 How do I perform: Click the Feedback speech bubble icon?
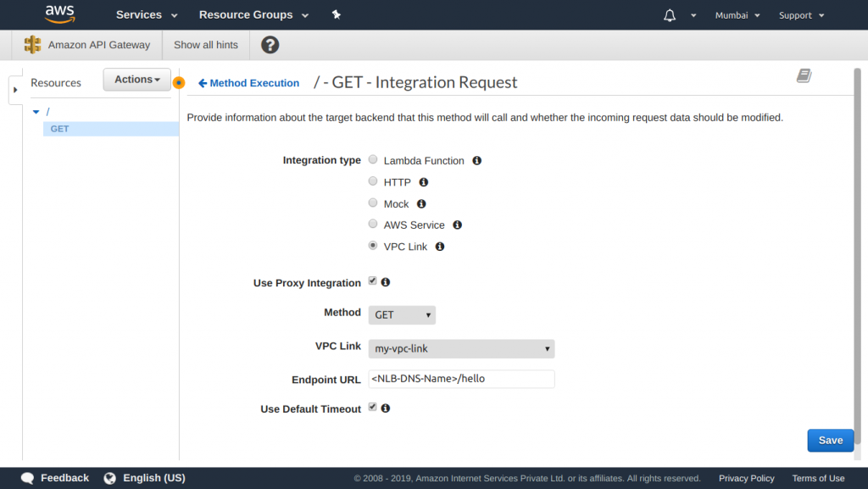click(26, 477)
